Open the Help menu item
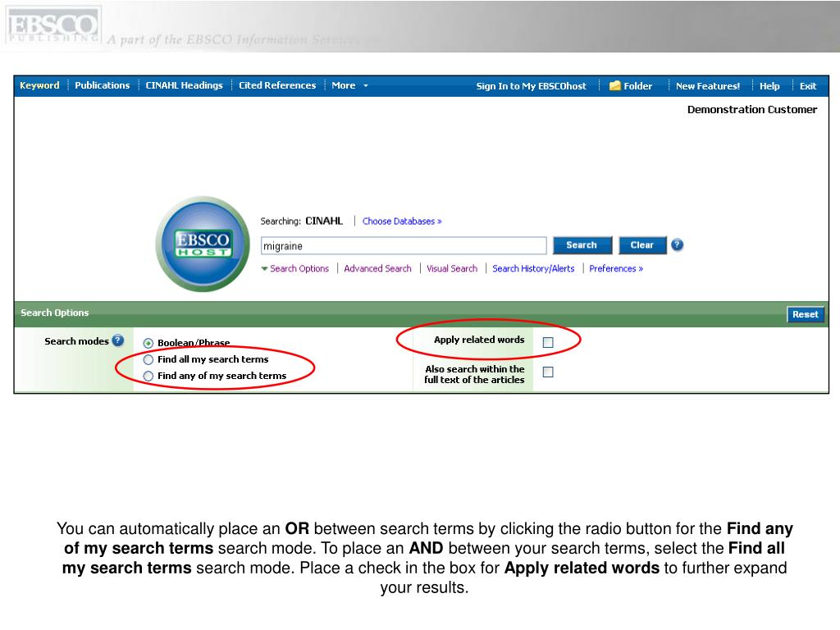840x630 pixels. pyautogui.click(x=769, y=85)
